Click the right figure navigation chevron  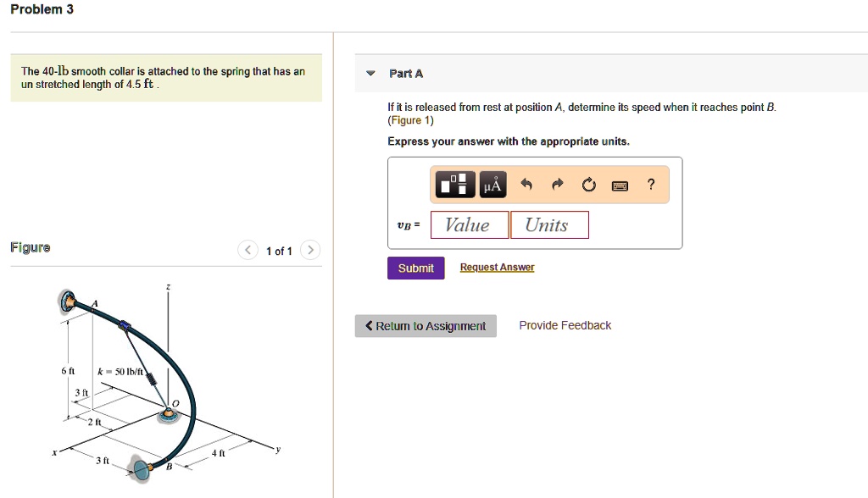coord(310,250)
